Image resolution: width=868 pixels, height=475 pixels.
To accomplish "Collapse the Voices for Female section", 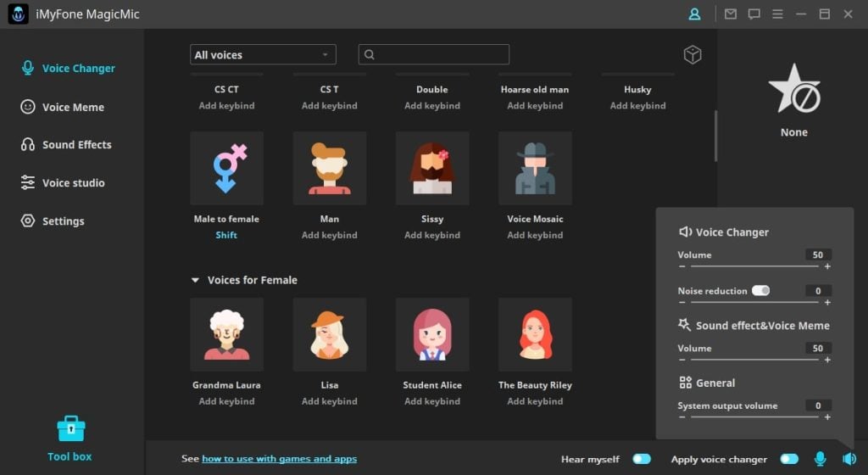I will [195, 280].
